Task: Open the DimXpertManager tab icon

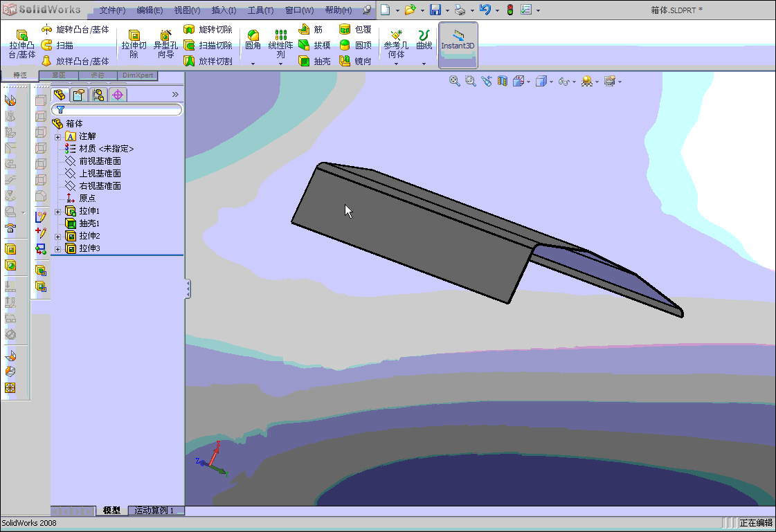Action: click(117, 95)
